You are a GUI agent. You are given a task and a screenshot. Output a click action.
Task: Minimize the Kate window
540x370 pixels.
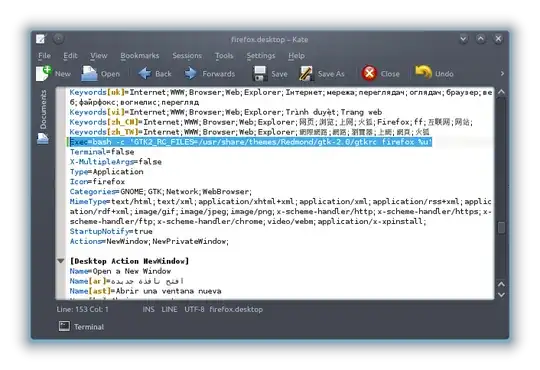[464, 39]
